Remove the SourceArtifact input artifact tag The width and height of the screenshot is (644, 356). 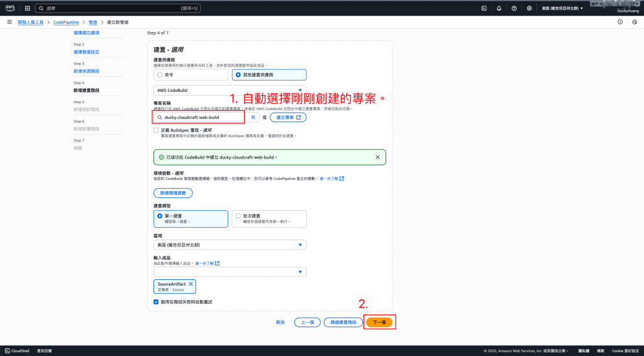(x=191, y=284)
